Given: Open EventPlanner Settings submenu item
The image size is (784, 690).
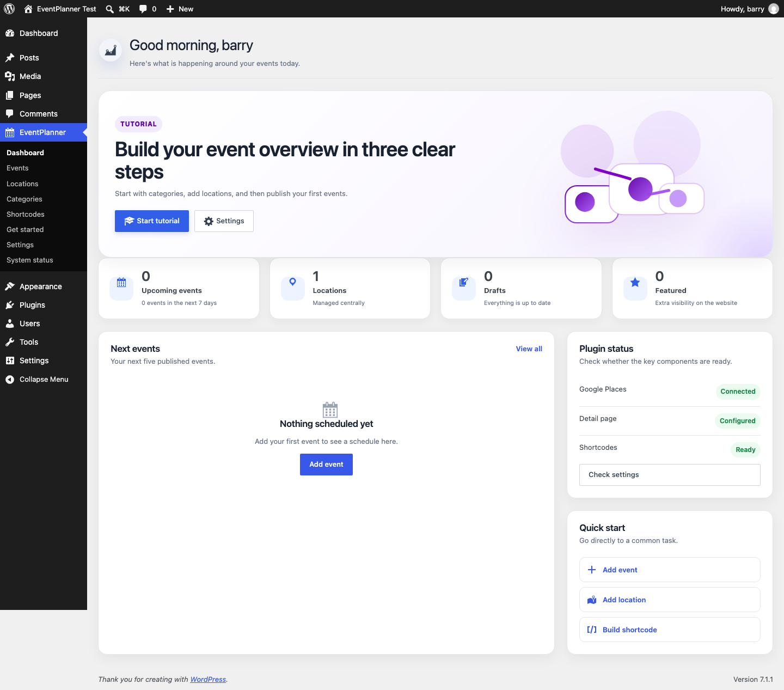Looking at the screenshot, I should (20, 245).
